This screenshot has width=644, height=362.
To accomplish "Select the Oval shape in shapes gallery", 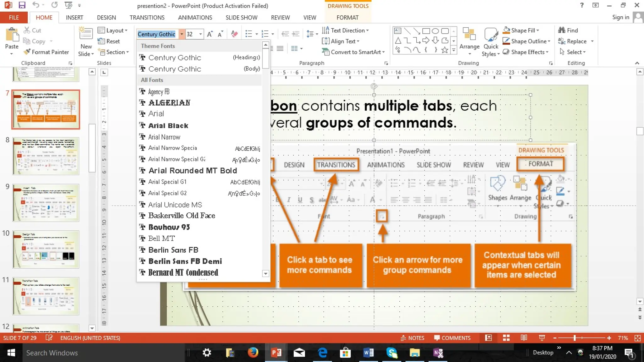I will coord(435,31).
